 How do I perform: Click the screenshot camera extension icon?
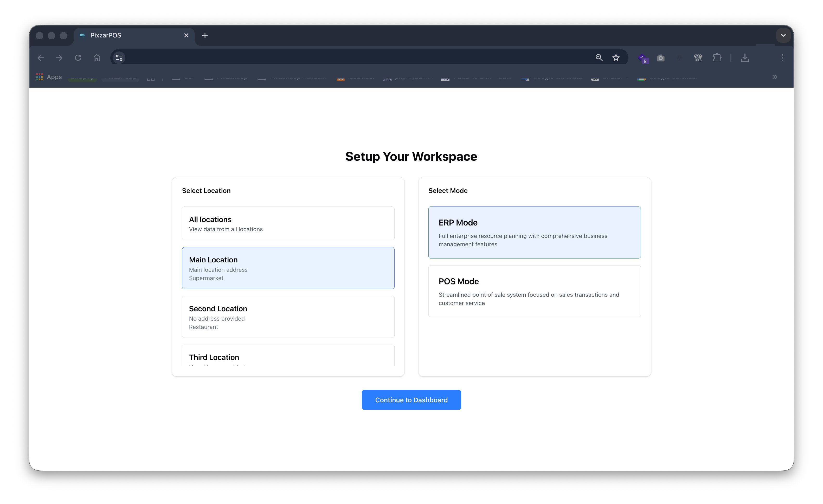[x=660, y=57]
